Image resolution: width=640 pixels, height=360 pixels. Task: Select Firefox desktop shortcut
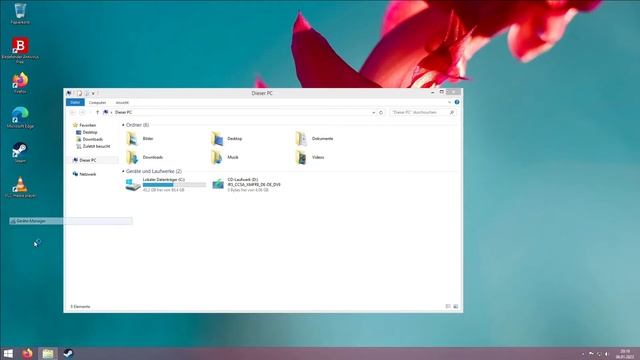(20, 83)
